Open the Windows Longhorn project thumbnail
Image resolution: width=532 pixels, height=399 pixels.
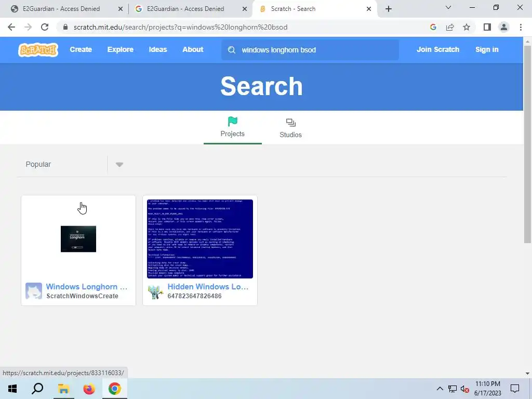[x=78, y=239]
